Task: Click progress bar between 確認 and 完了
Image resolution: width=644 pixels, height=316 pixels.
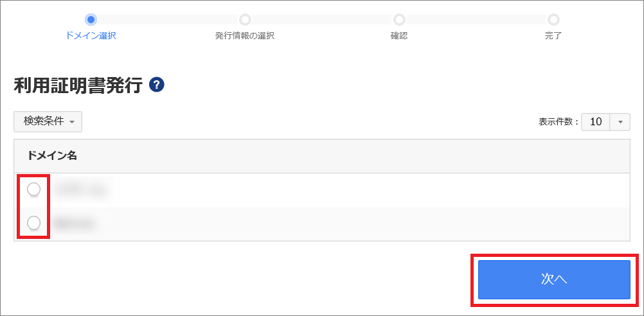Action: [476, 19]
